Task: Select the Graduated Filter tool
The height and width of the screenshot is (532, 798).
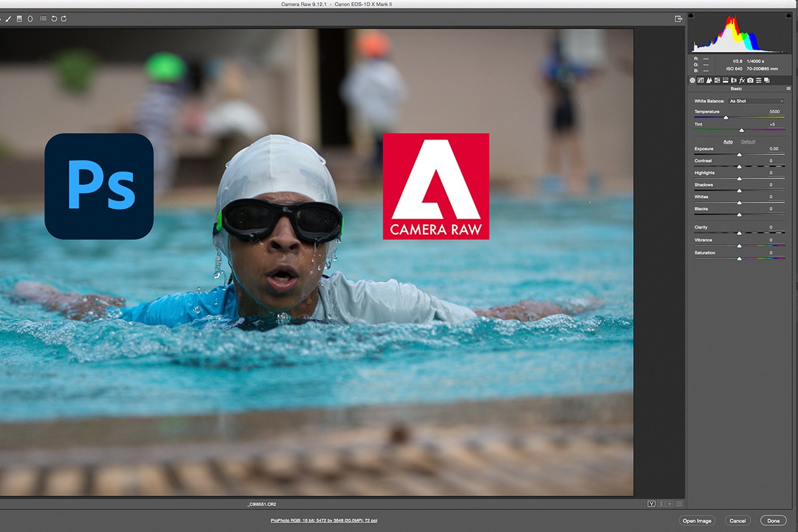Action: (19, 19)
